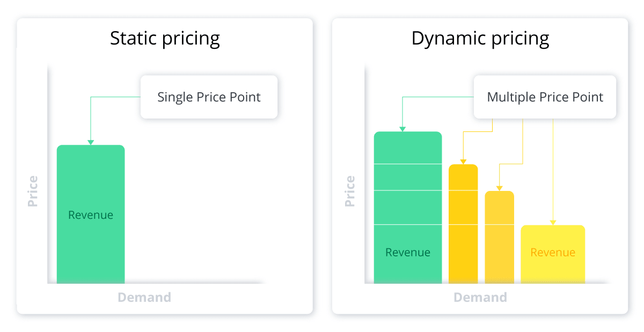Click the 'Dynamic pricing' title
The width and height of the screenshot is (644, 332).
pos(480,39)
